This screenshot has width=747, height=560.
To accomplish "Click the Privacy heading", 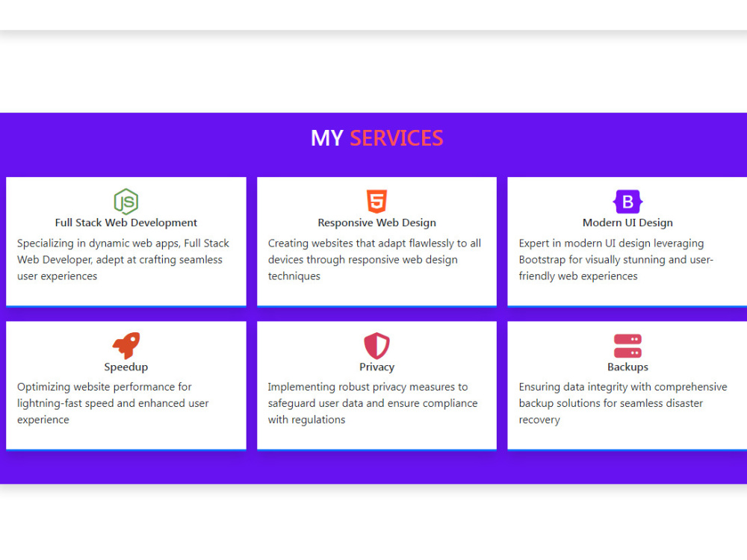I will [x=376, y=367].
